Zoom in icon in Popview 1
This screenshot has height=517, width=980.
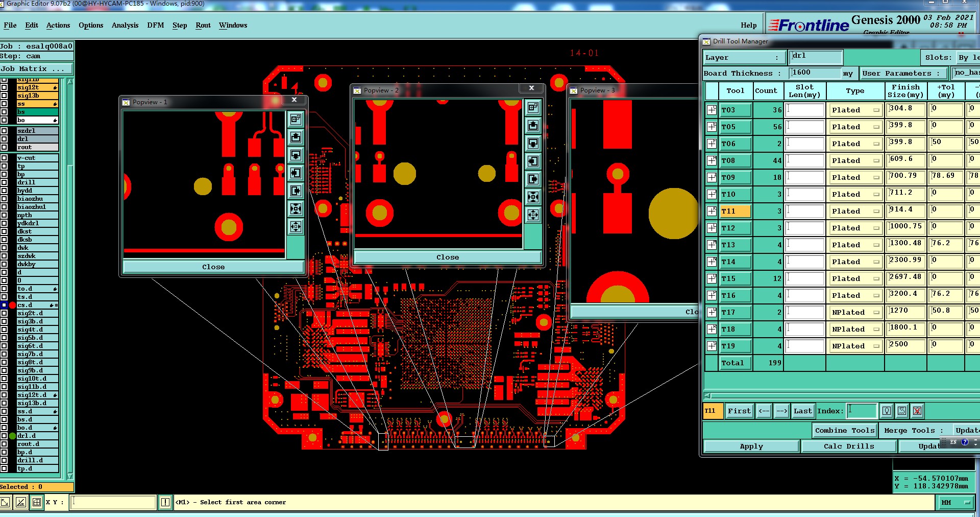click(296, 208)
